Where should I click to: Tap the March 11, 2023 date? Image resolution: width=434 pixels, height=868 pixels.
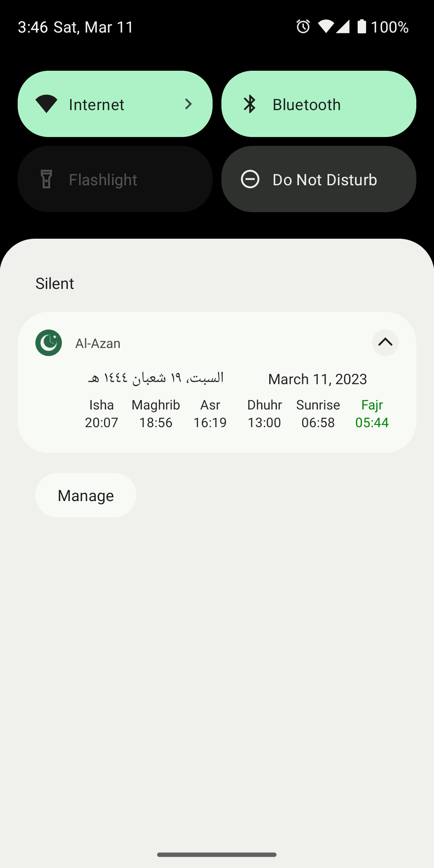point(317,379)
